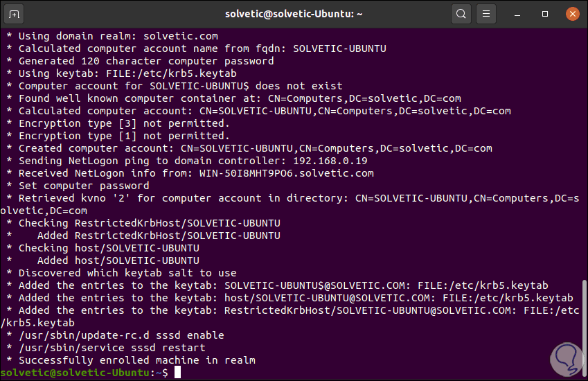Click the solvetic@solvetic-Ubuntu prompt text
The width and height of the screenshot is (588, 381).
pyautogui.click(x=75, y=373)
